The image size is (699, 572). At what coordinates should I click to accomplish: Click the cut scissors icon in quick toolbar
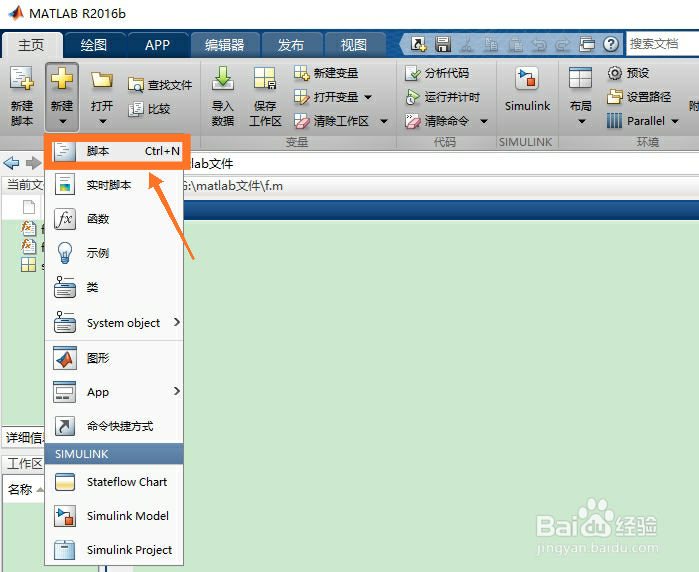[467, 44]
